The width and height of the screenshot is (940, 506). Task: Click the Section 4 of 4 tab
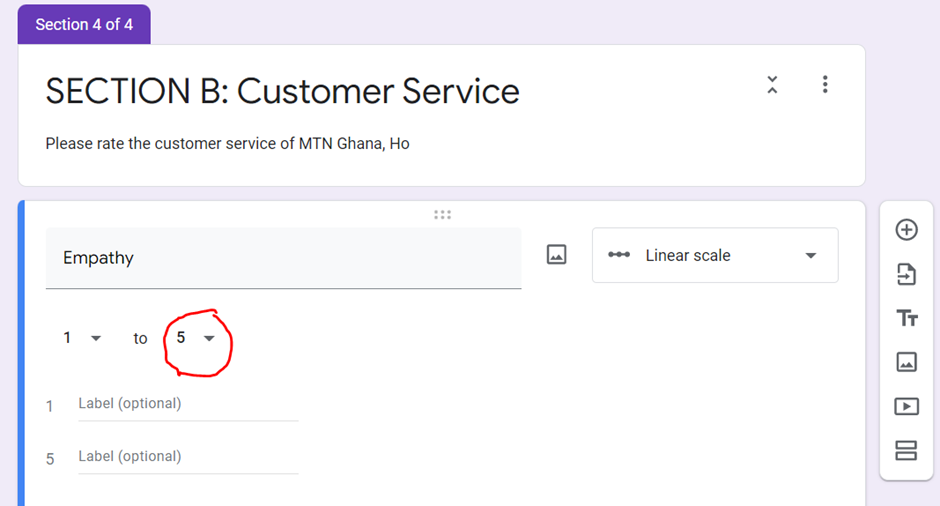pos(84,25)
